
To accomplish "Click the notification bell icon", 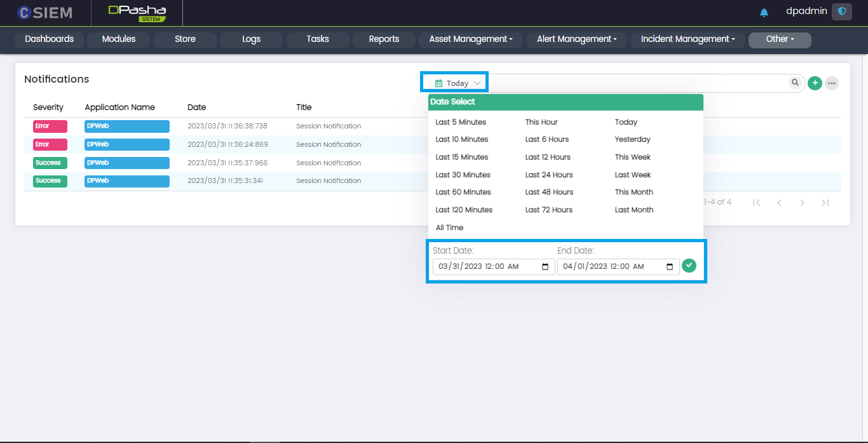I will pos(764,12).
